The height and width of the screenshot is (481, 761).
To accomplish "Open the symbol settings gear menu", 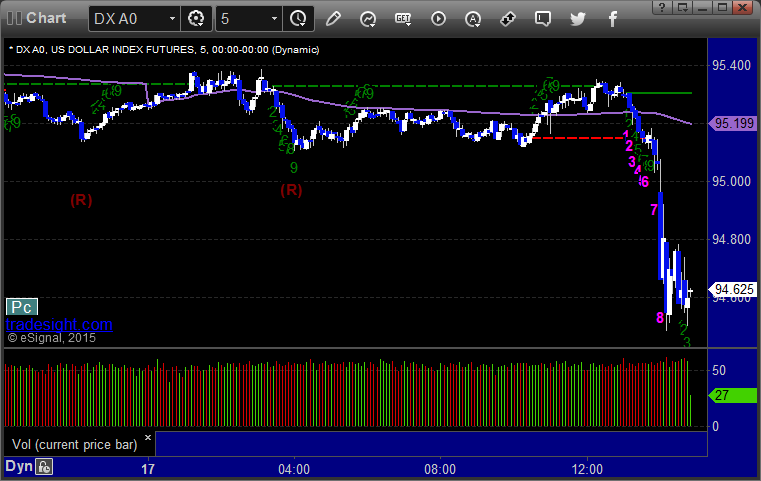I will pos(196,19).
